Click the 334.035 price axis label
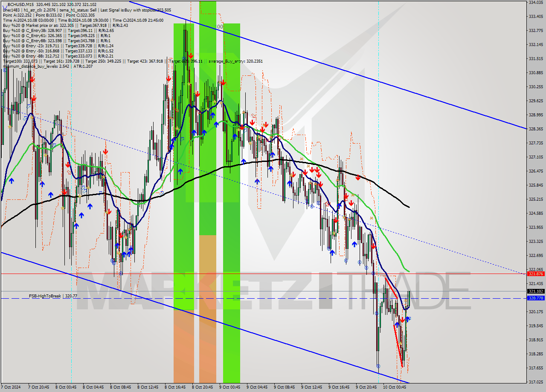The width and height of the screenshot is (546, 392). coord(536,3)
